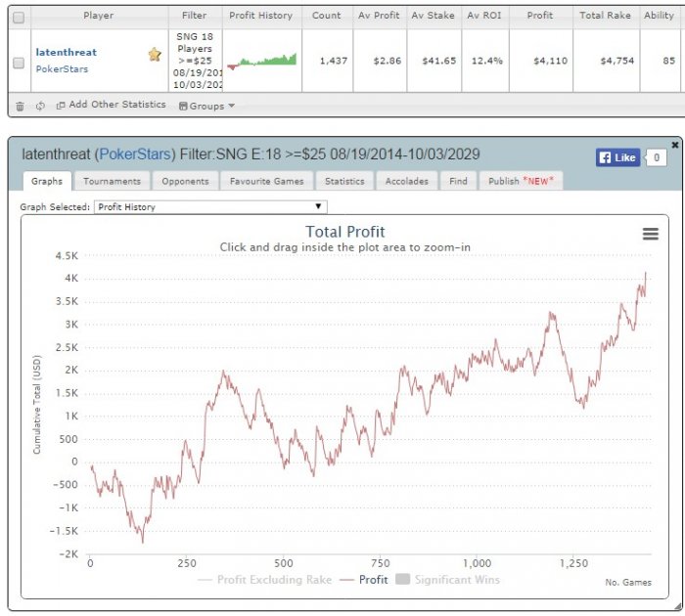Click the PokerStars link in title
Screen dimensions: 685x616
[x=135, y=154]
